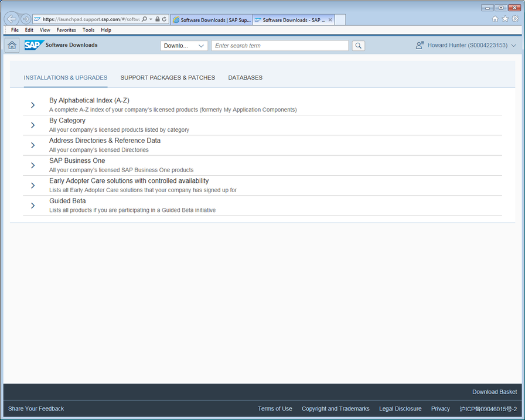Click the browser back arrow button

tap(12, 19)
